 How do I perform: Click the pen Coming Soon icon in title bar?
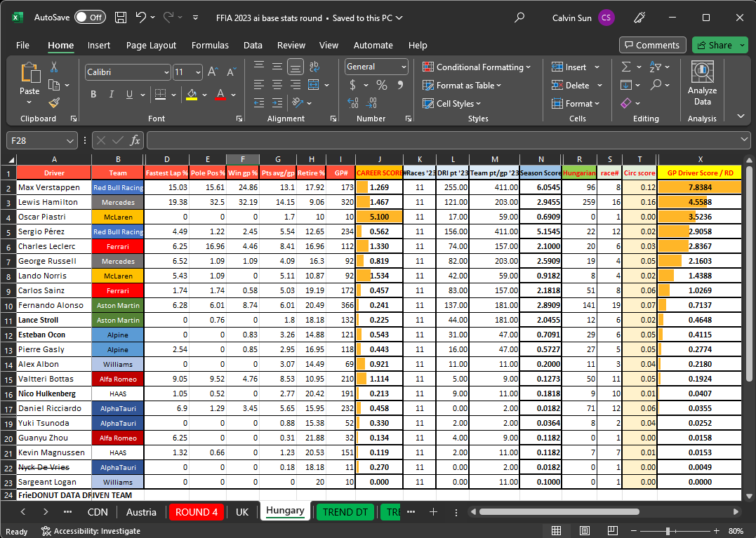[639, 18]
